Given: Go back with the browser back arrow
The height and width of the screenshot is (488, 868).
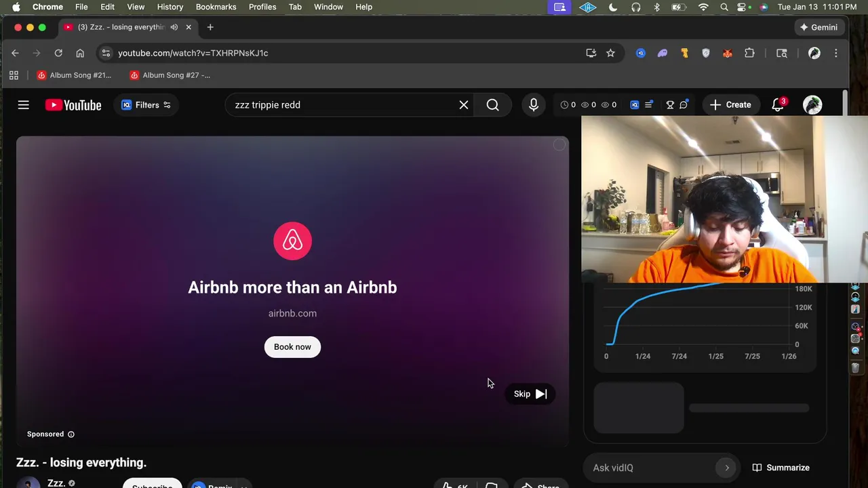Looking at the screenshot, I should click(x=15, y=53).
